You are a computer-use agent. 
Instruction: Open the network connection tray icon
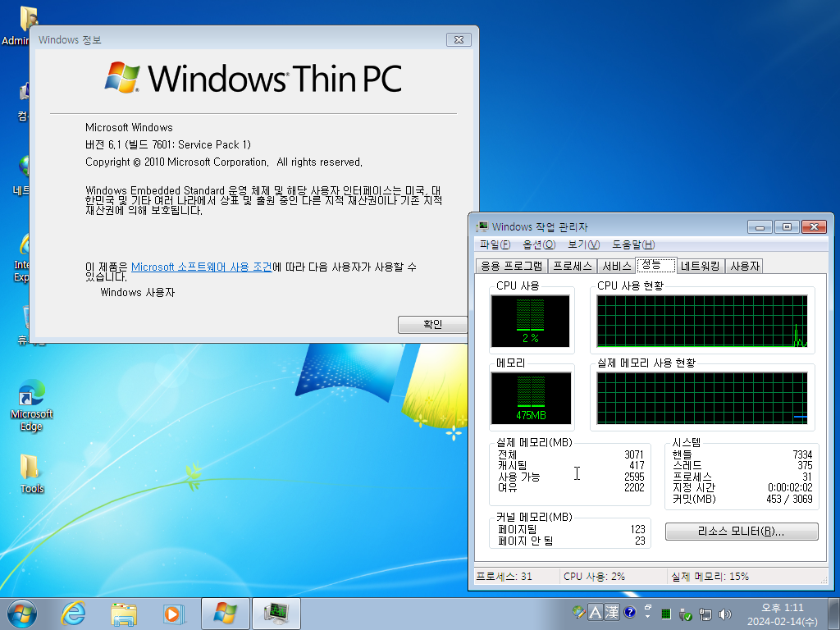[705, 614]
